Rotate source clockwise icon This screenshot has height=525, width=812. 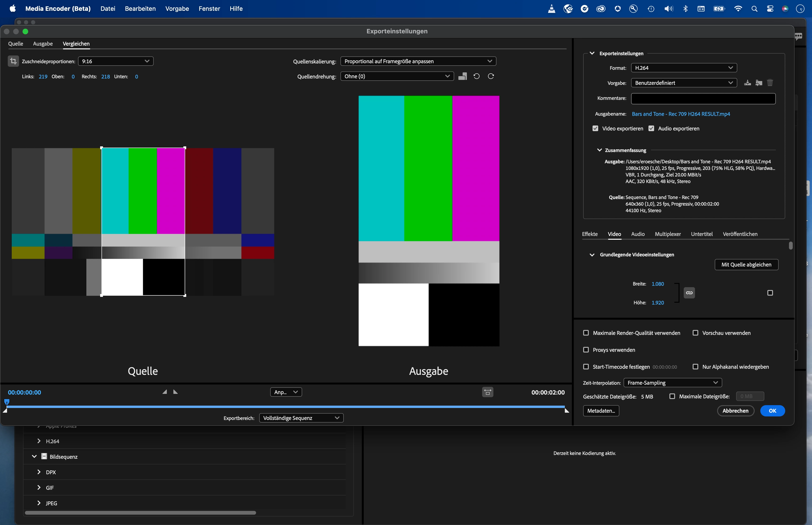point(491,76)
